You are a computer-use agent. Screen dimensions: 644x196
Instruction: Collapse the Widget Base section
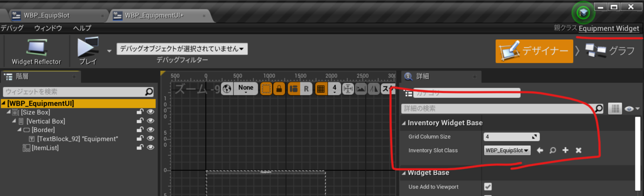404,173
